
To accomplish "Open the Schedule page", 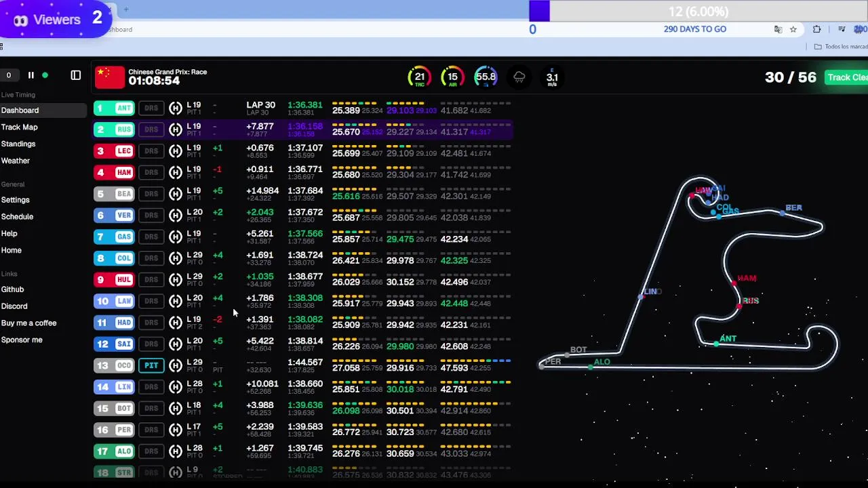I will coord(17,217).
